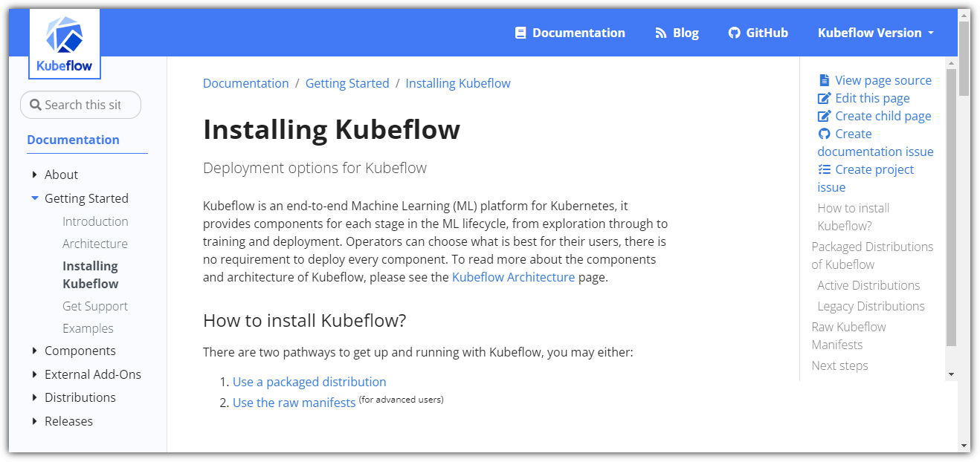Open the Kubeflow Version dropdown
This screenshot has width=980, height=462.
[x=875, y=33]
